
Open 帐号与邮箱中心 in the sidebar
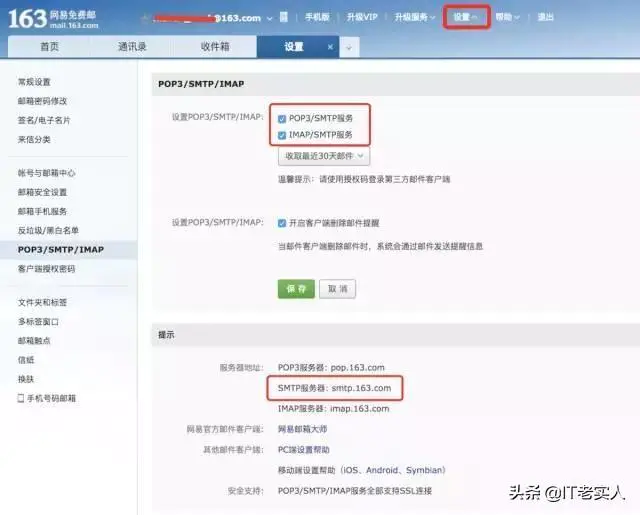(47, 173)
